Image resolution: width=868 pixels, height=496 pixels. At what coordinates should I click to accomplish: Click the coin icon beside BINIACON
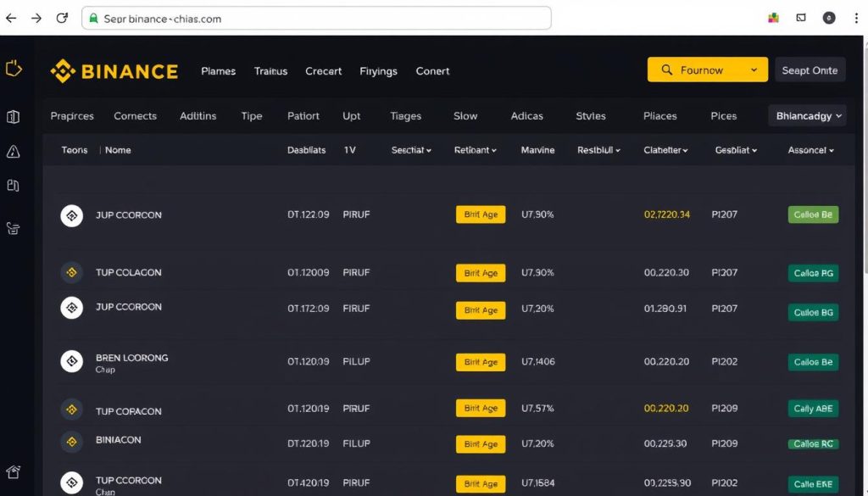click(71, 442)
